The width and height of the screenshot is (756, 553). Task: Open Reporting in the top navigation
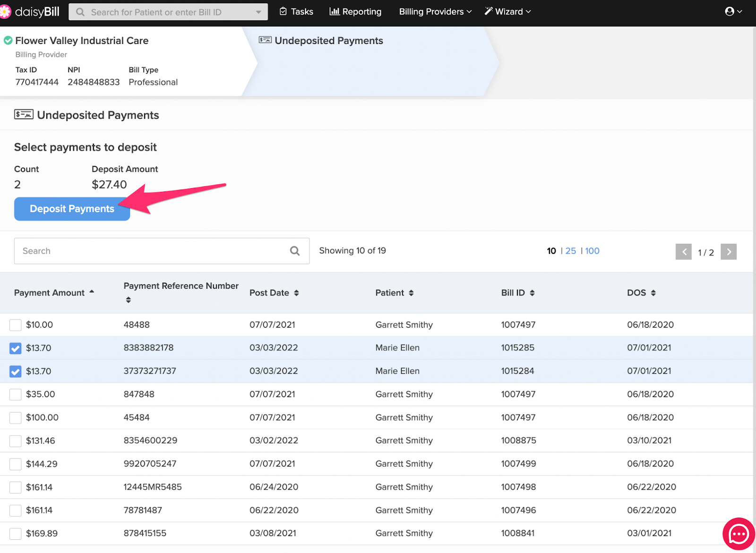coord(355,12)
